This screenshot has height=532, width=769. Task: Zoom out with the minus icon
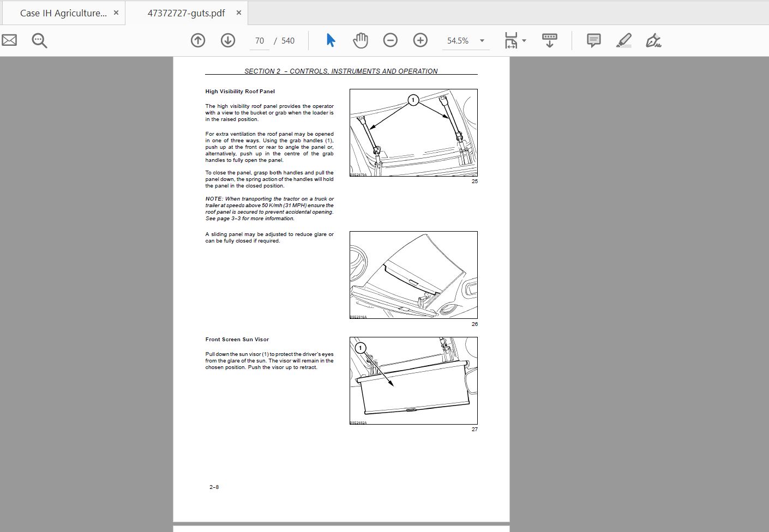[x=390, y=40]
